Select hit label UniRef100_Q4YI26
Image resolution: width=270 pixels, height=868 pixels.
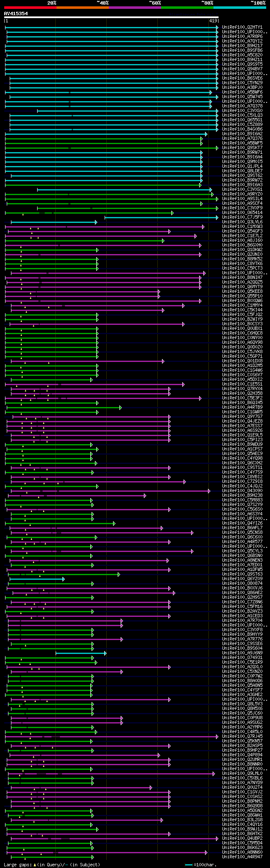point(242,523)
